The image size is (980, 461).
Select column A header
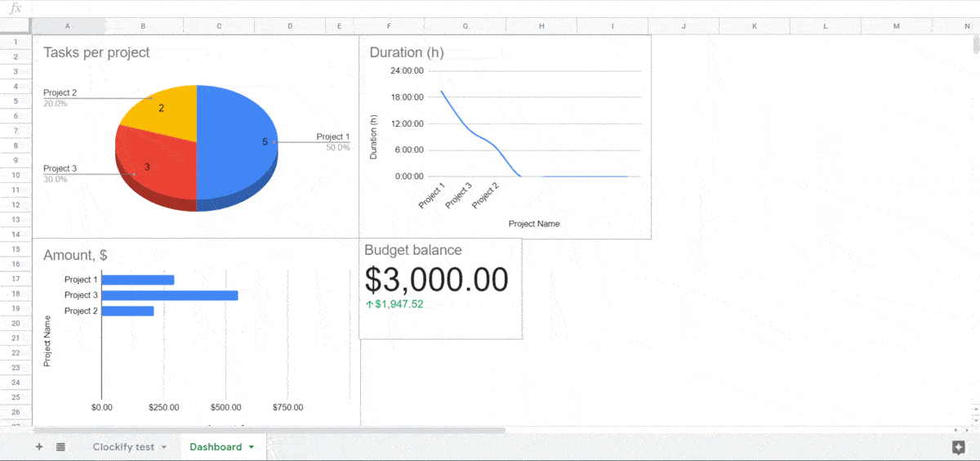pyautogui.click(x=67, y=26)
